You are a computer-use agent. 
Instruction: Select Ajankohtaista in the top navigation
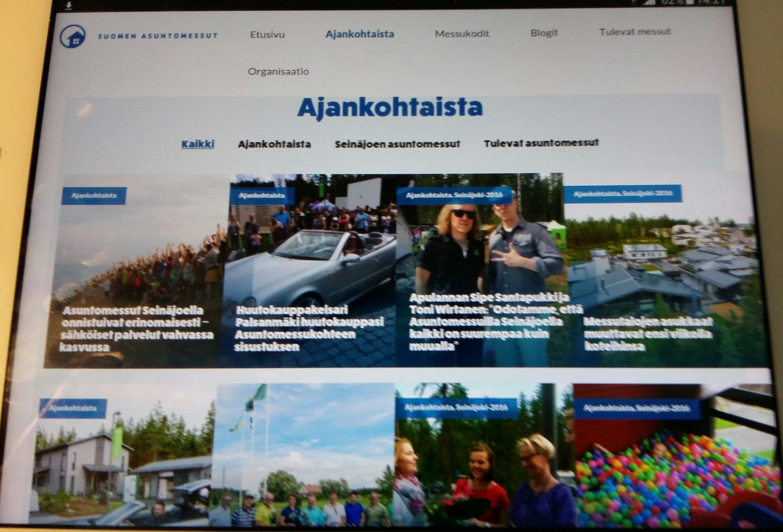[x=359, y=34]
